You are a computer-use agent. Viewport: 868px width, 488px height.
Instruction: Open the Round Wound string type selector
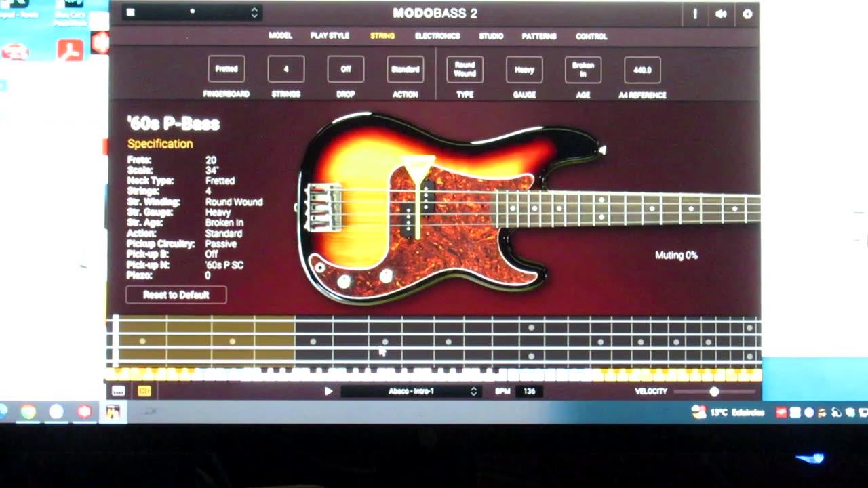tap(465, 69)
